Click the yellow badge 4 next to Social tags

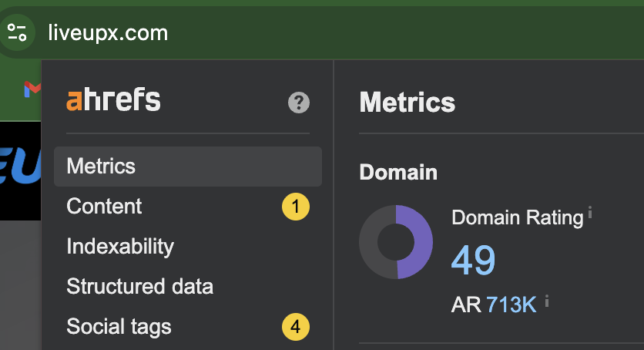coord(295,327)
